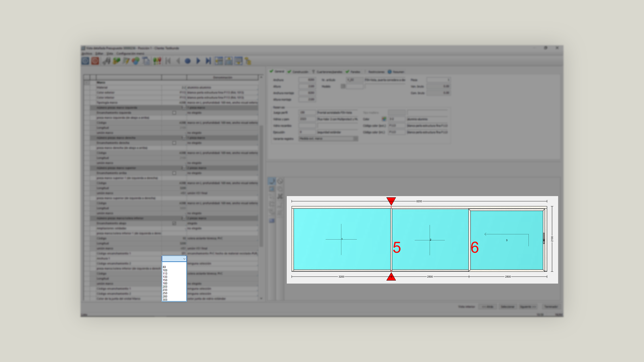Click the handle on sliding pane 3
The image size is (644, 362).
point(544,238)
